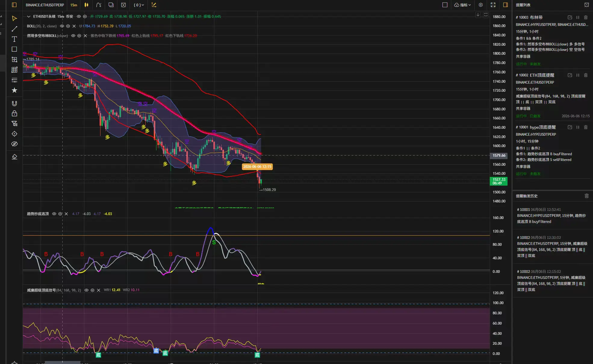Toggle the left sidebar panel icon
The width and height of the screenshot is (593, 364).
[x=14, y=5]
